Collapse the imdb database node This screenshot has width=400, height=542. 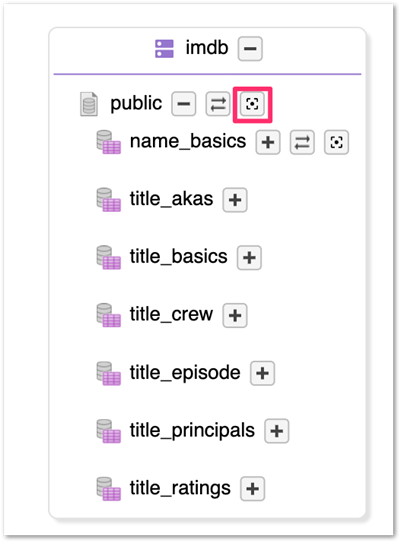250,49
